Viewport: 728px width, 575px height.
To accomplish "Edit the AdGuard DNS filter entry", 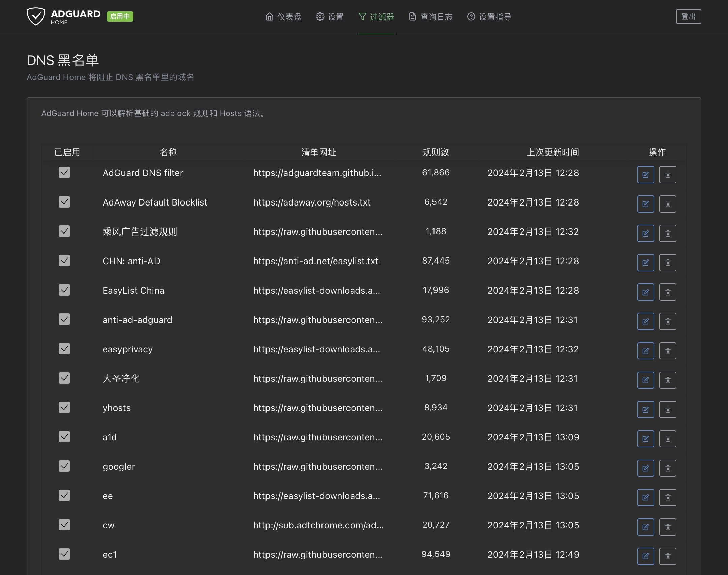I will click(x=645, y=174).
